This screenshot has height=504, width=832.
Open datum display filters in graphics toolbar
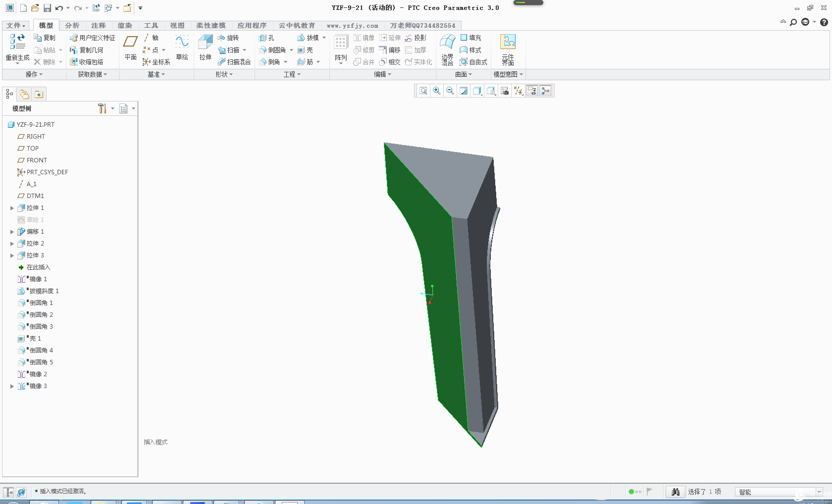[x=519, y=91]
